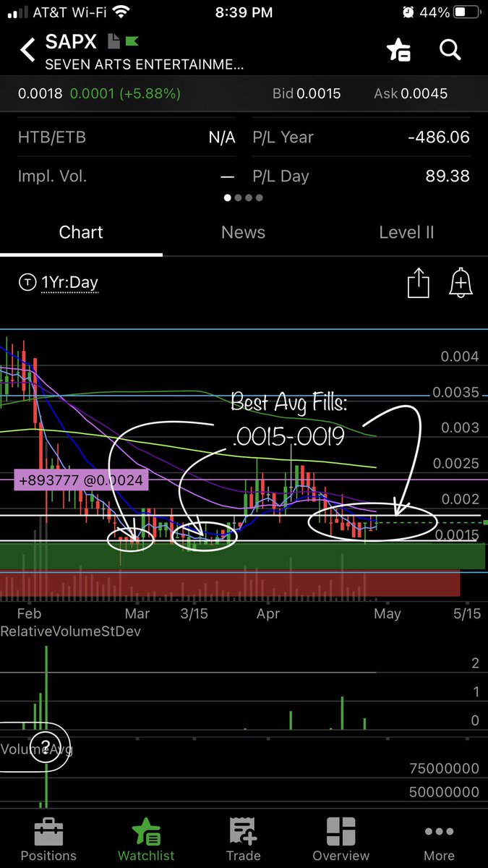This screenshot has height=868, width=488.
Task: Switch to the News tab
Action: 243,232
